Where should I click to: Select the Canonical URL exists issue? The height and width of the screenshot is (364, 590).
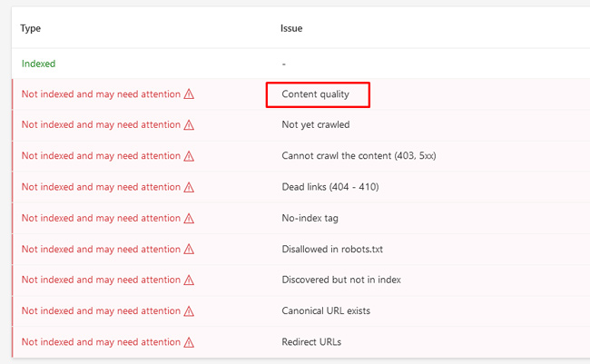coord(326,310)
